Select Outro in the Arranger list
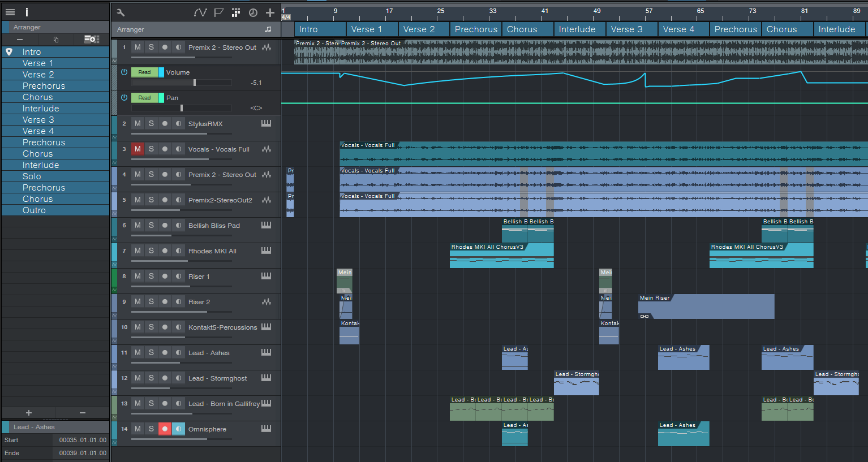 (x=55, y=210)
